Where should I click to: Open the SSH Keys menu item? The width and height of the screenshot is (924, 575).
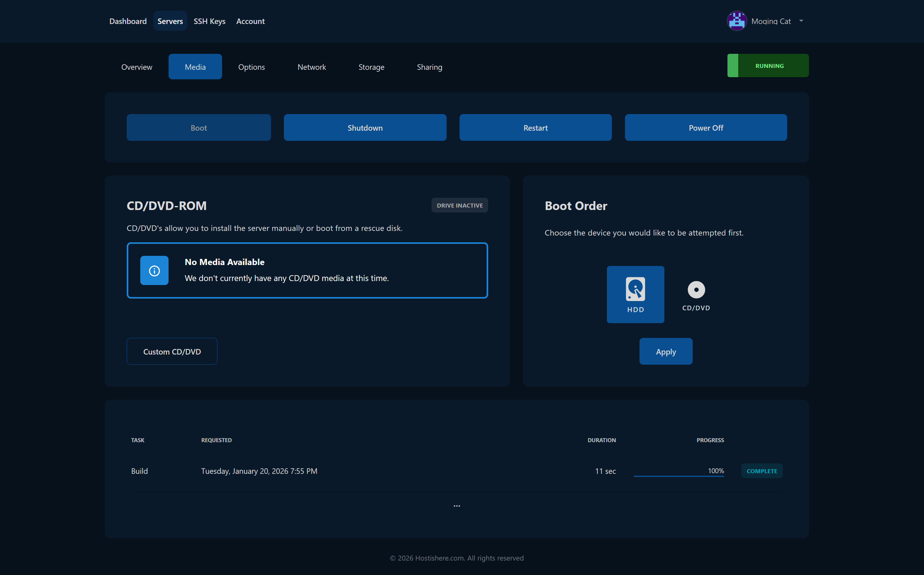pos(209,21)
